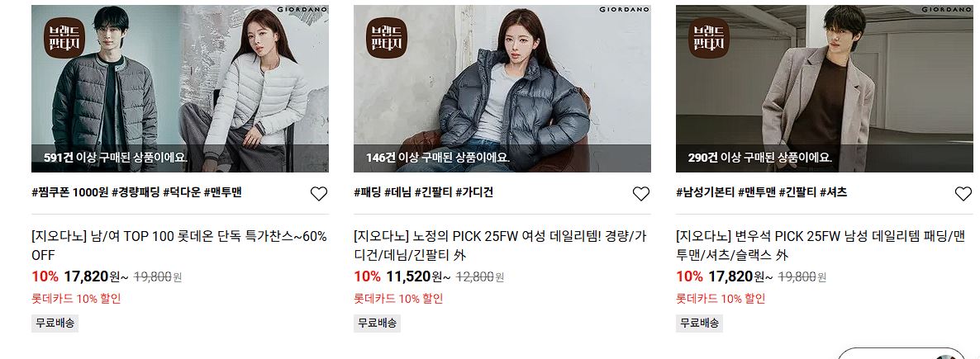Click 브랜드판타지 badge on the puffer jacket image
Screen dimensions: 980x359
pyautogui.click(x=386, y=38)
